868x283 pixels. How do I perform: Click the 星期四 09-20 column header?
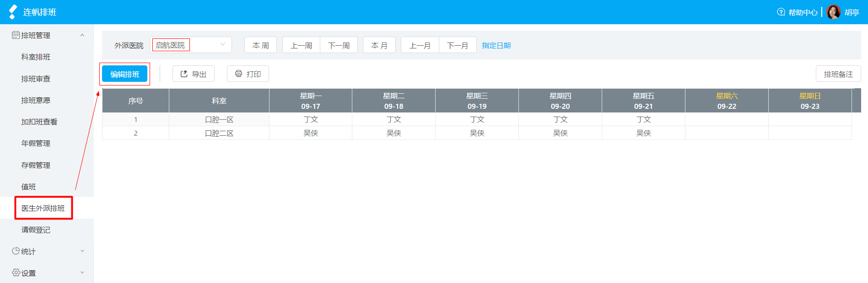(x=560, y=101)
